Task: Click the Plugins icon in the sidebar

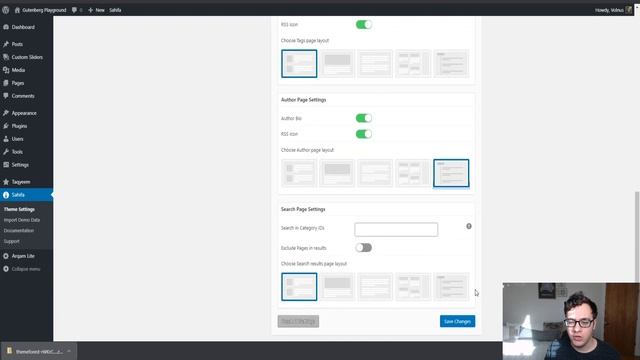Action: pyautogui.click(x=6, y=126)
